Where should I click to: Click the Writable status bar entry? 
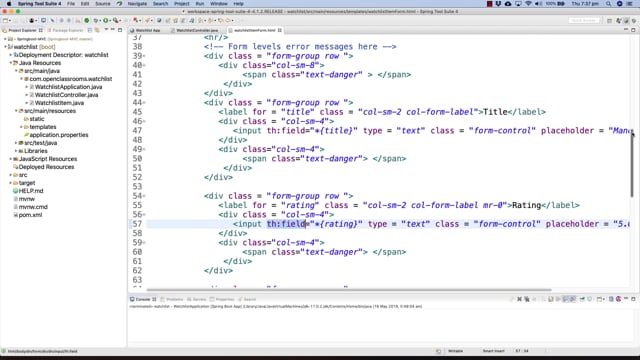point(455,351)
